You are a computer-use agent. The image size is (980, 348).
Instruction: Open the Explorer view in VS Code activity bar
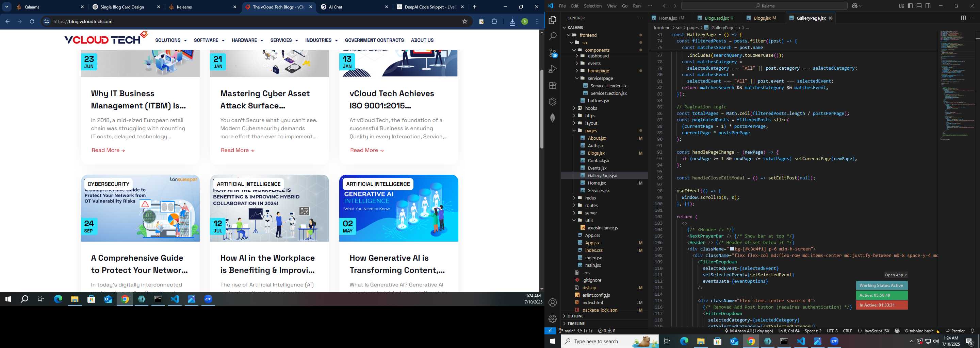(552, 20)
